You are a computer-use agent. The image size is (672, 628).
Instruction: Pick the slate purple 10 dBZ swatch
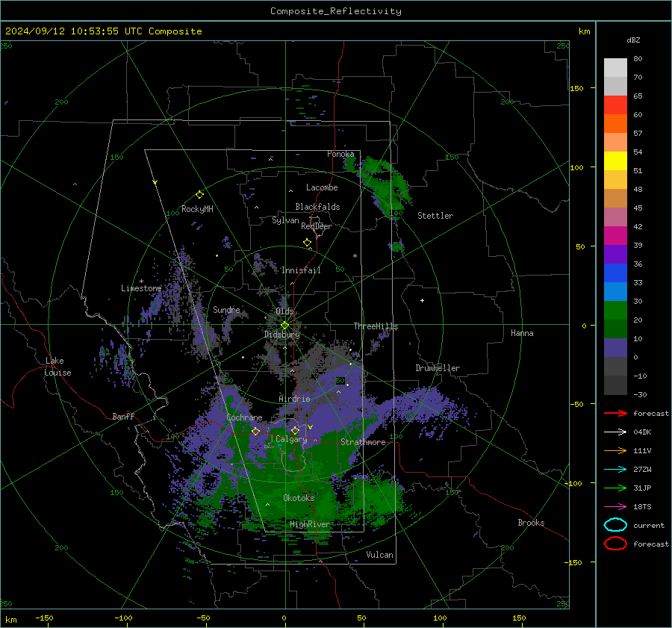(x=615, y=347)
